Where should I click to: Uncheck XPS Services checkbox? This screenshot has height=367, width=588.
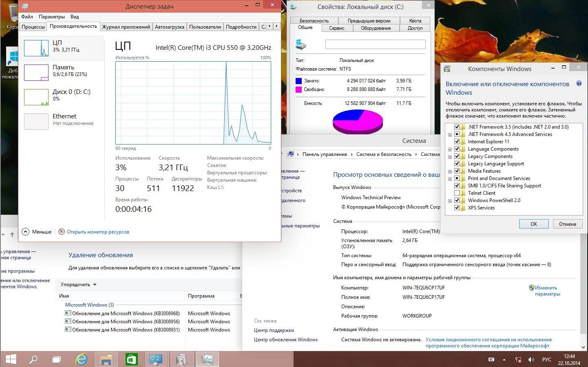[457, 208]
